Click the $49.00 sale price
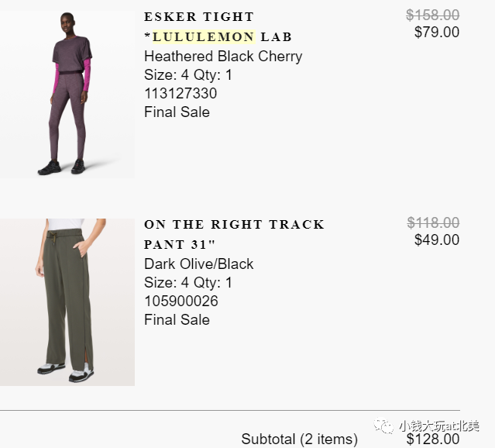 point(437,240)
